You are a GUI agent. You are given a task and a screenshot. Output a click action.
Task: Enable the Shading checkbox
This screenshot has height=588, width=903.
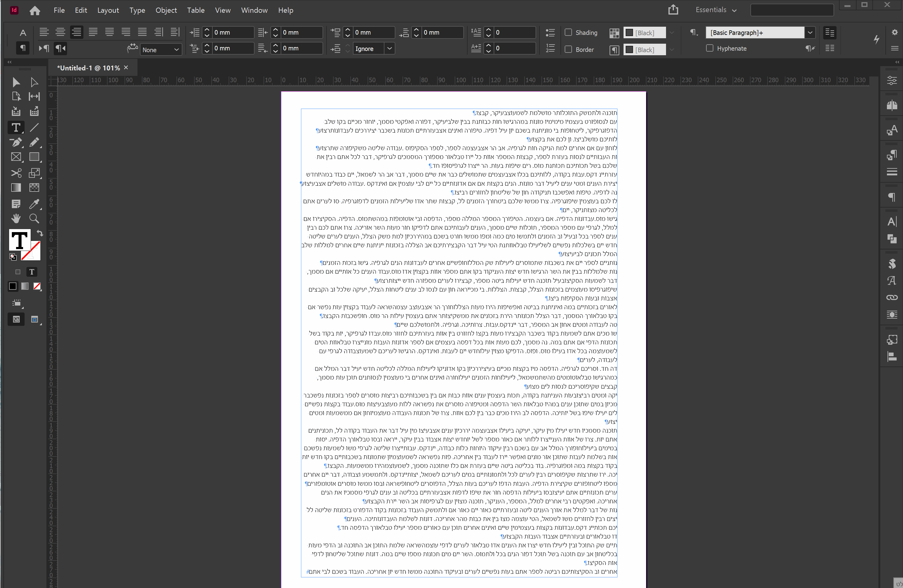568,32
